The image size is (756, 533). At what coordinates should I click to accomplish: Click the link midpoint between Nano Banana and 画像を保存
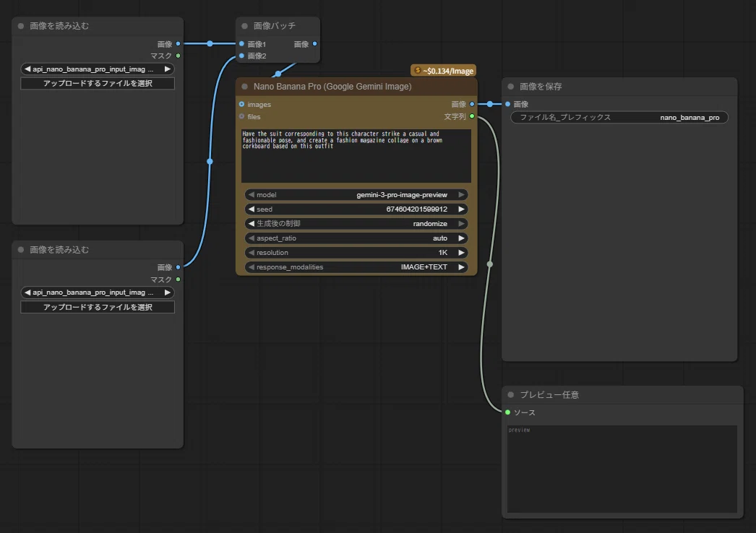tap(490, 104)
